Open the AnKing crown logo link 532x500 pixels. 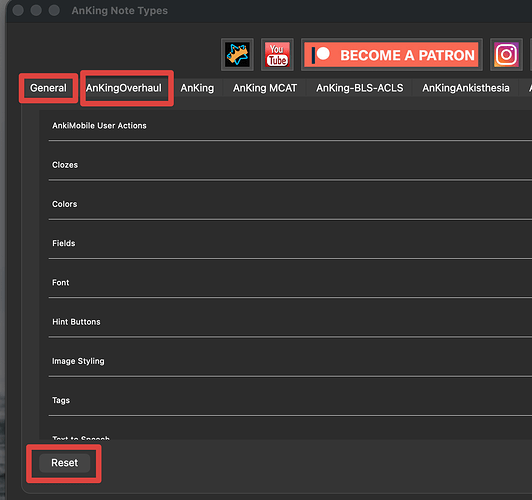(237, 55)
